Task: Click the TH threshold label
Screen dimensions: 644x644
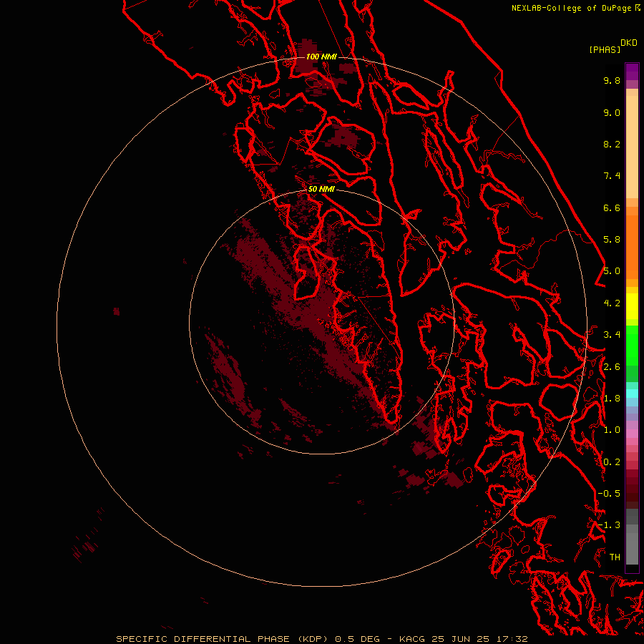Action: pyautogui.click(x=615, y=557)
